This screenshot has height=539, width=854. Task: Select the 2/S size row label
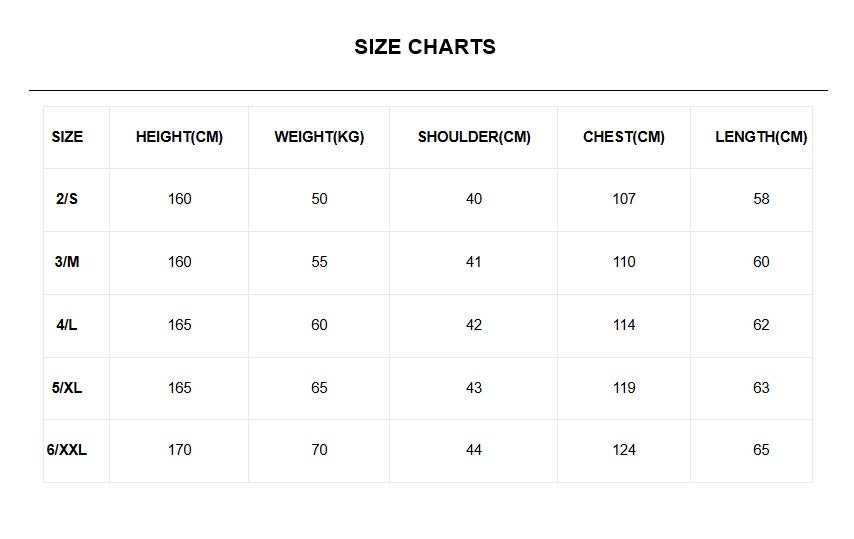click(x=67, y=199)
